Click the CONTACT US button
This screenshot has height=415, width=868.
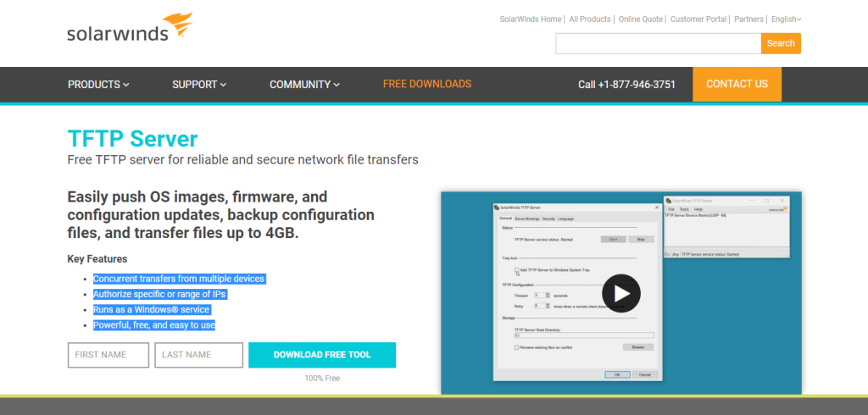pyautogui.click(x=737, y=85)
